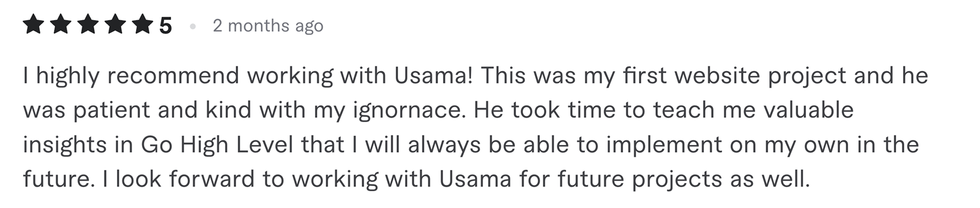The image size is (980, 208).
Task: Click the phrase "Go High Level"
Action: (x=217, y=145)
